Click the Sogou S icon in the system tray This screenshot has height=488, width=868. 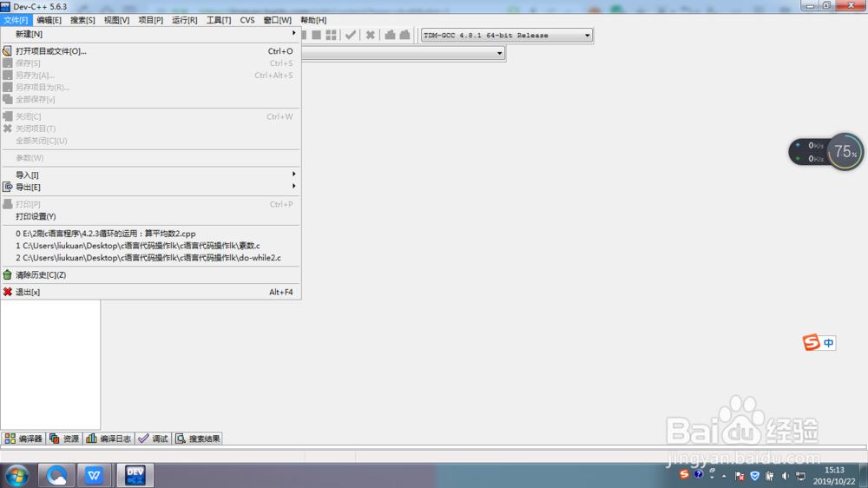click(x=684, y=474)
